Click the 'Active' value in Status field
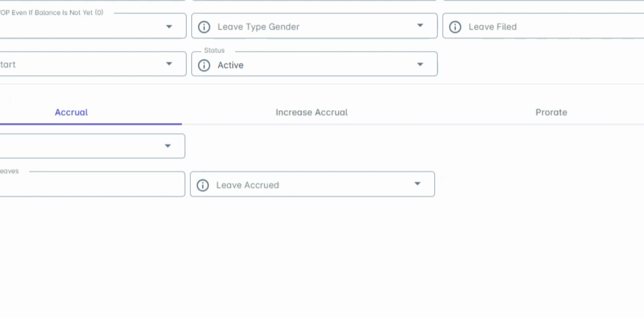Image resolution: width=644 pixels, height=318 pixels. click(x=230, y=65)
